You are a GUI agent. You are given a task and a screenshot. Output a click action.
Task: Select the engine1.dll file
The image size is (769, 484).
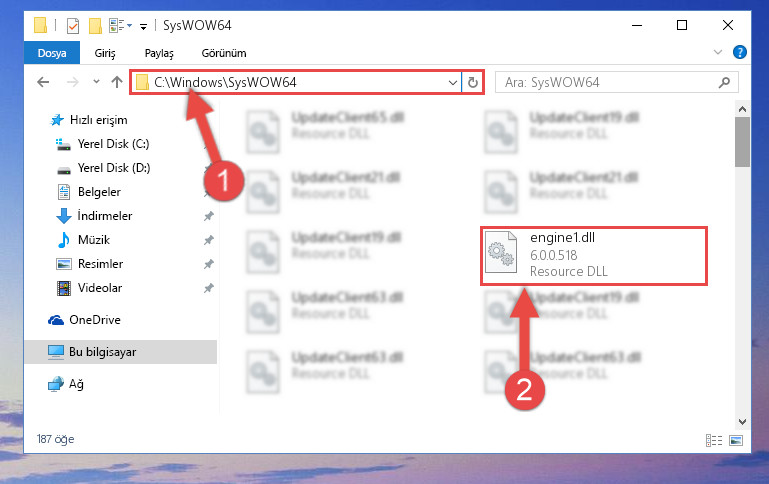[594, 255]
